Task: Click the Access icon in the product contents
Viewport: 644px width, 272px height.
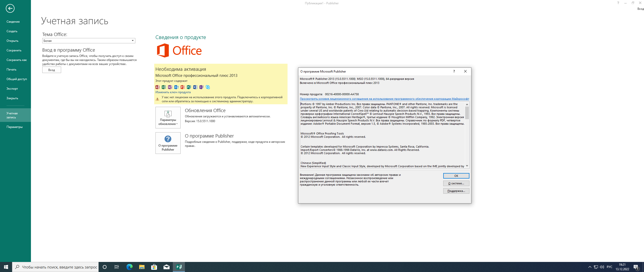Action: click(157, 87)
